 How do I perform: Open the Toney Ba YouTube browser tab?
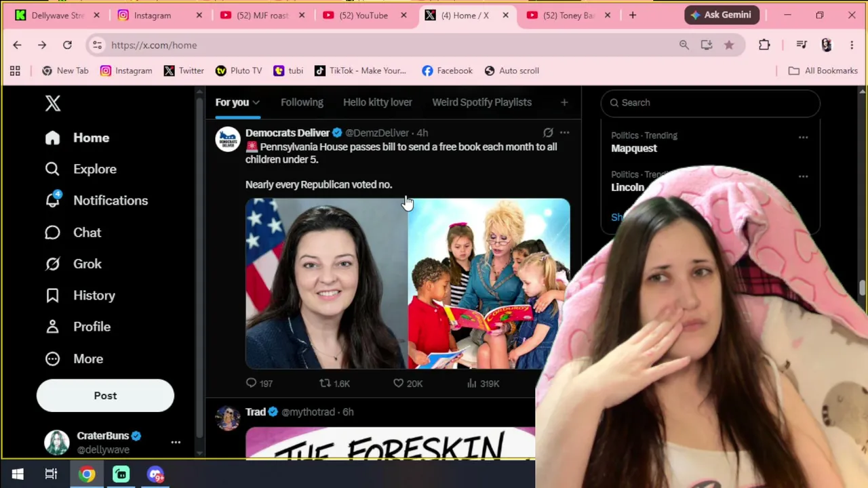click(569, 15)
